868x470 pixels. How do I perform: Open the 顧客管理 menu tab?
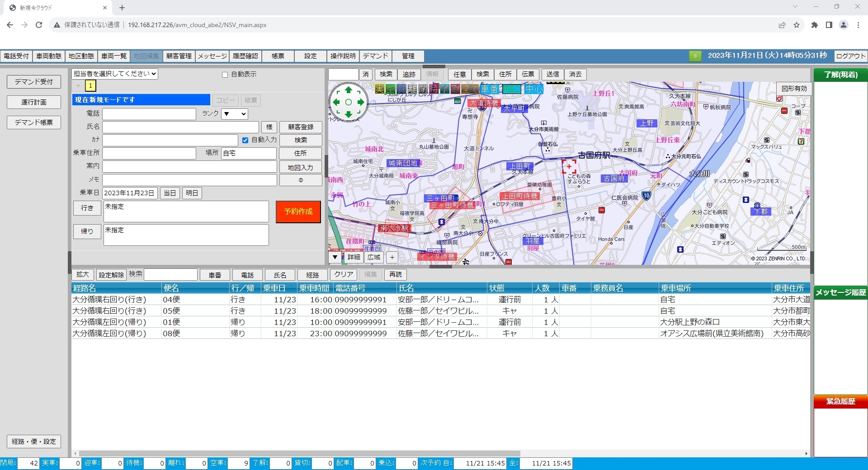click(x=179, y=56)
